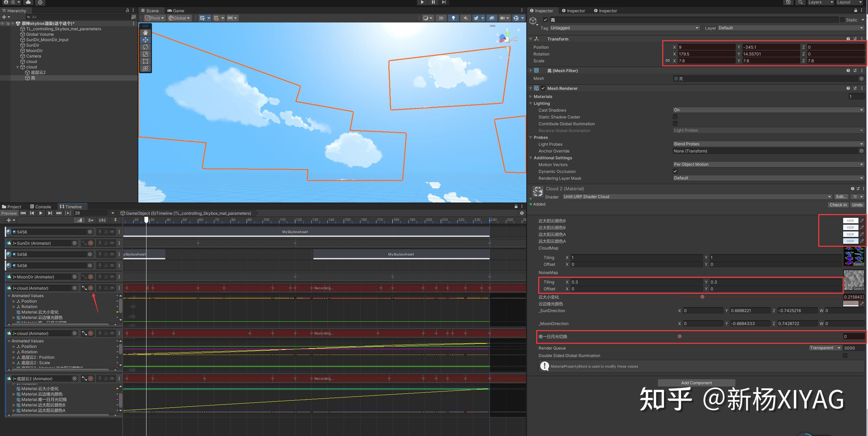Click the material Edit... button

(841, 197)
